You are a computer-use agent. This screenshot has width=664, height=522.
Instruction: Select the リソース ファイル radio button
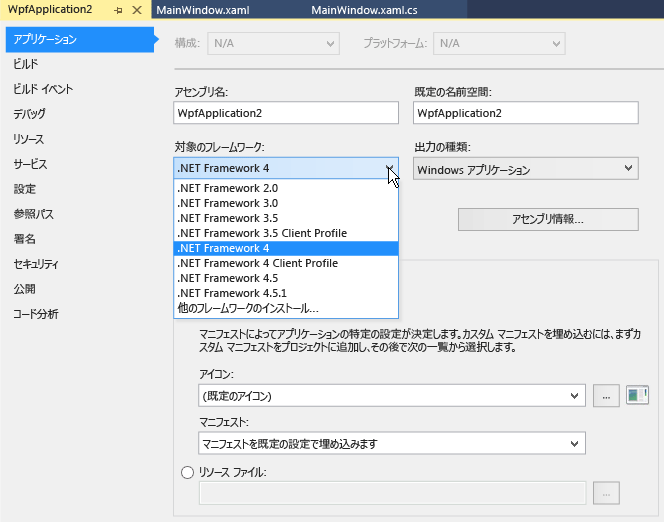click(187, 472)
